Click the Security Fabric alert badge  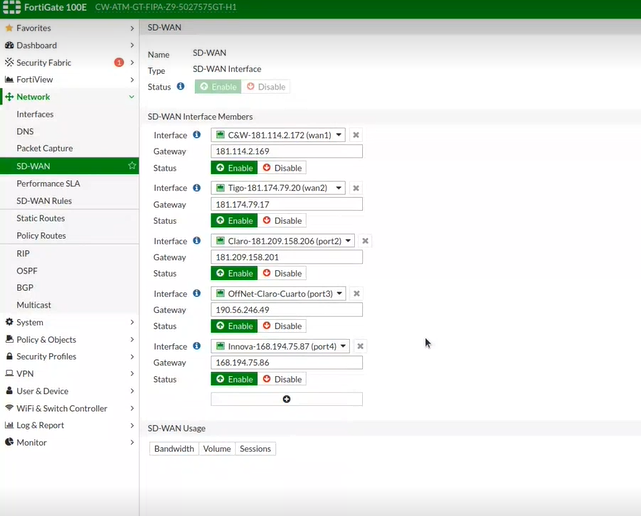pyautogui.click(x=119, y=63)
